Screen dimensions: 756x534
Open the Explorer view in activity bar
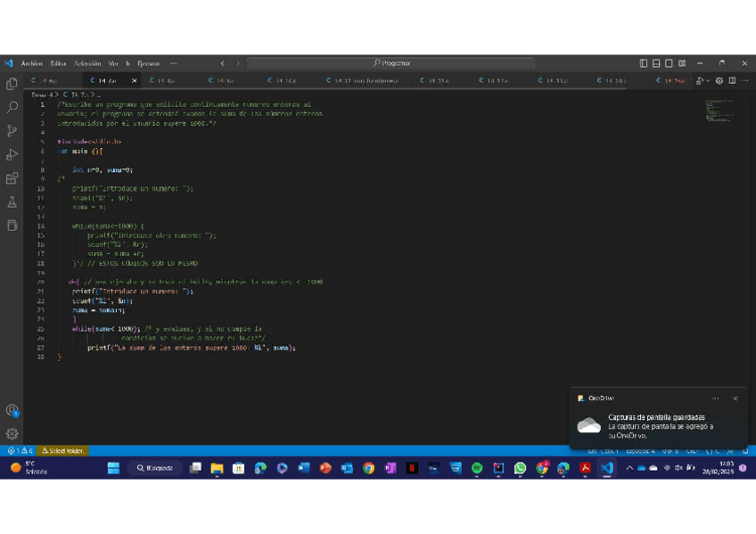tap(12, 83)
